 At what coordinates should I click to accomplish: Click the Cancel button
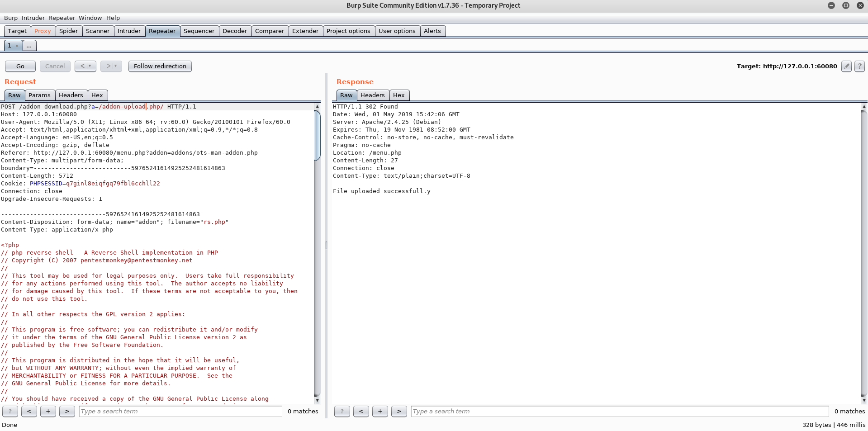[55, 66]
